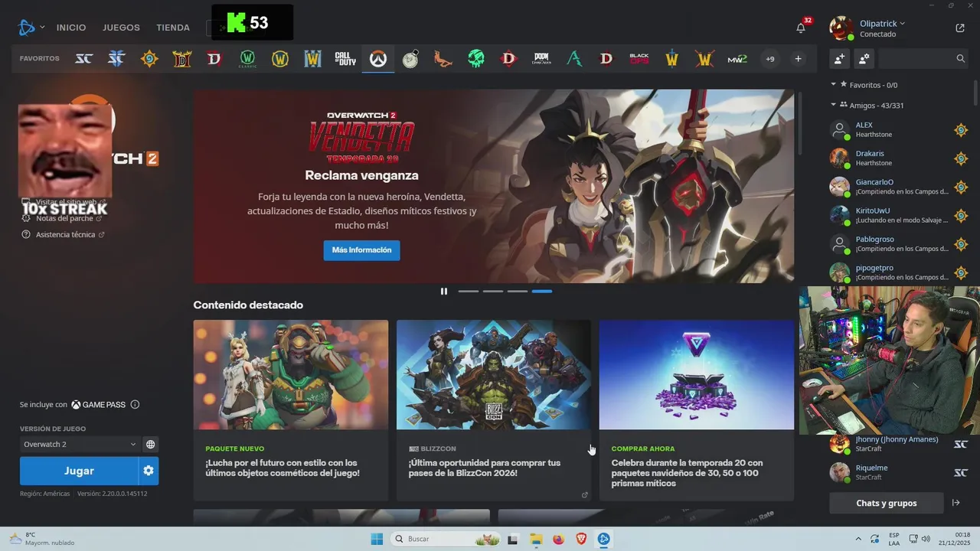980x551 pixels.
Task: Select the StarCraft II favorites icon
Action: [116, 59]
